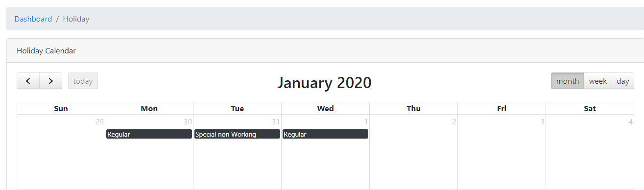Screen dimensions: 644x190
Task: Switch to month view
Action: point(568,81)
